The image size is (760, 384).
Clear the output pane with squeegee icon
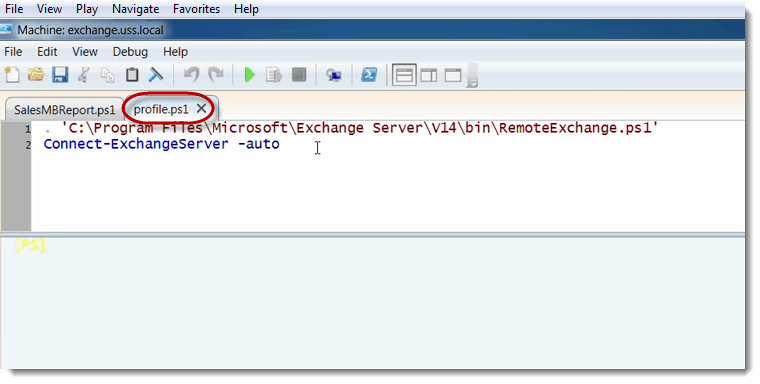click(x=156, y=75)
